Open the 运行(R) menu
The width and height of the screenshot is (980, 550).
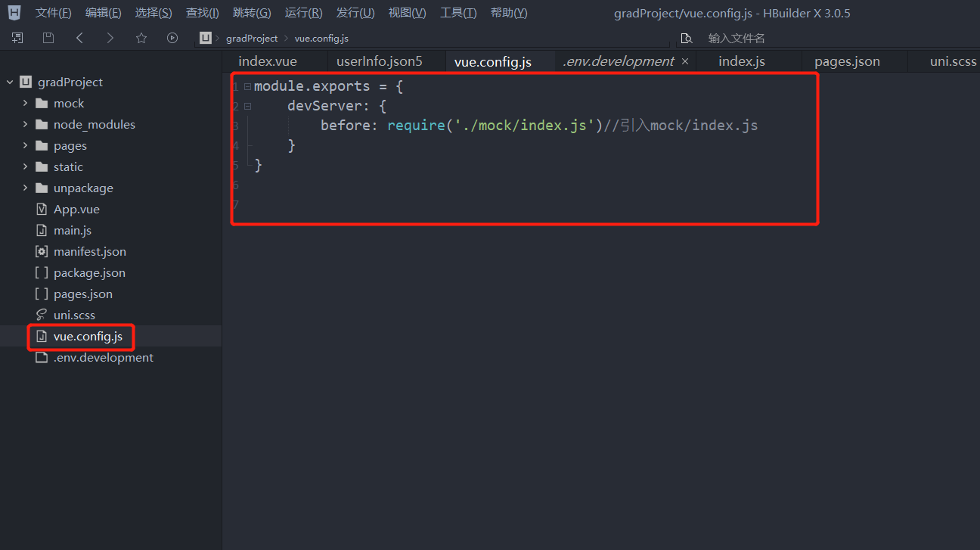click(303, 13)
